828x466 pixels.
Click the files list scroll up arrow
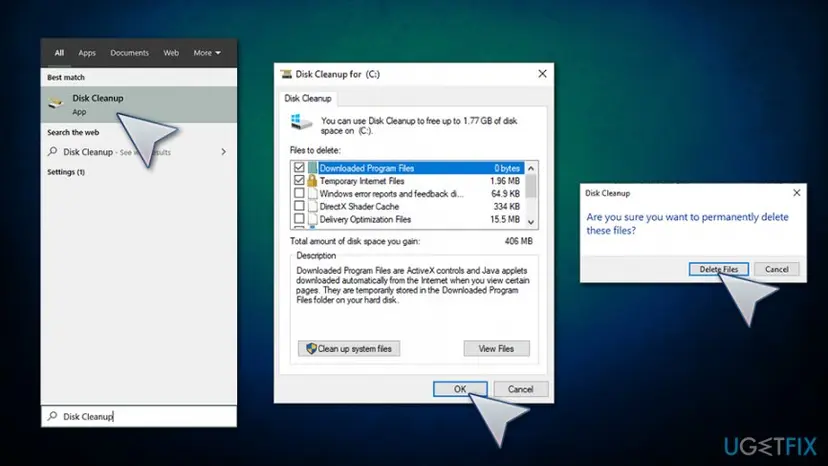(531, 168)
